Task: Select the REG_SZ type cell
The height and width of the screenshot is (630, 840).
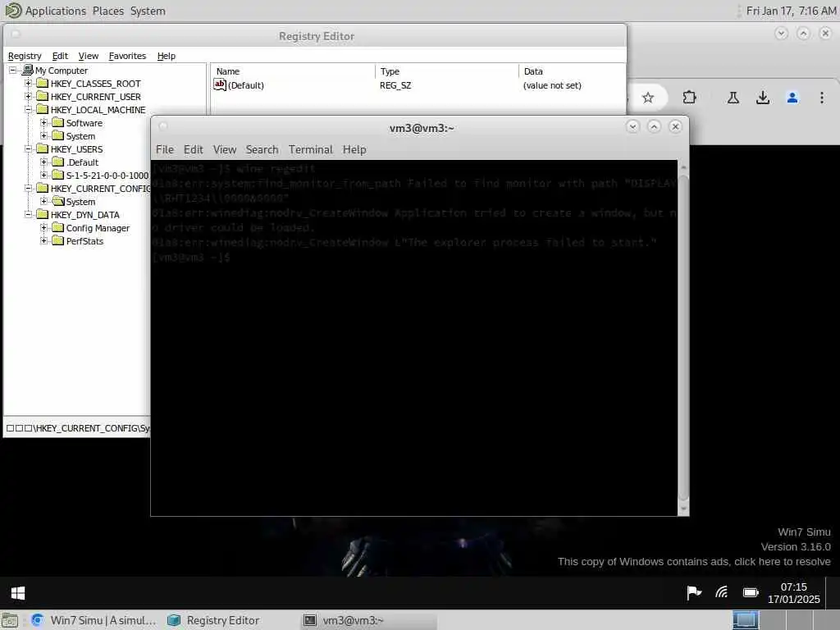Action: (x=395, y=85)
